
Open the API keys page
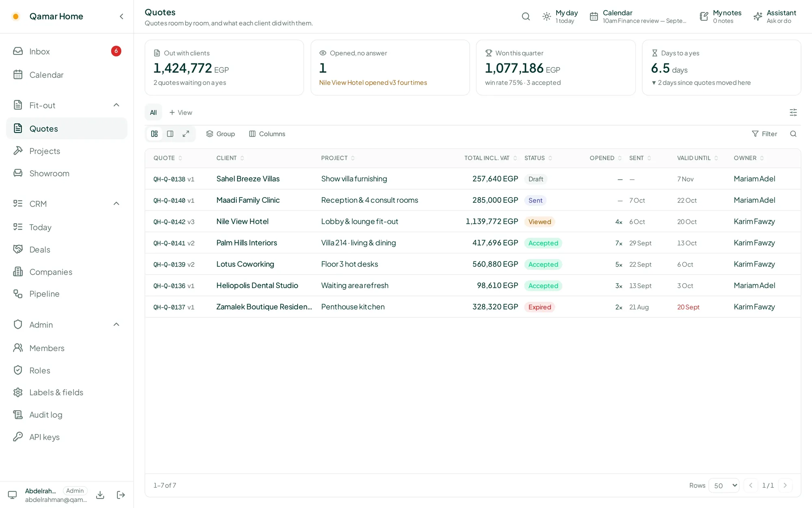click(x=67, y=437)
